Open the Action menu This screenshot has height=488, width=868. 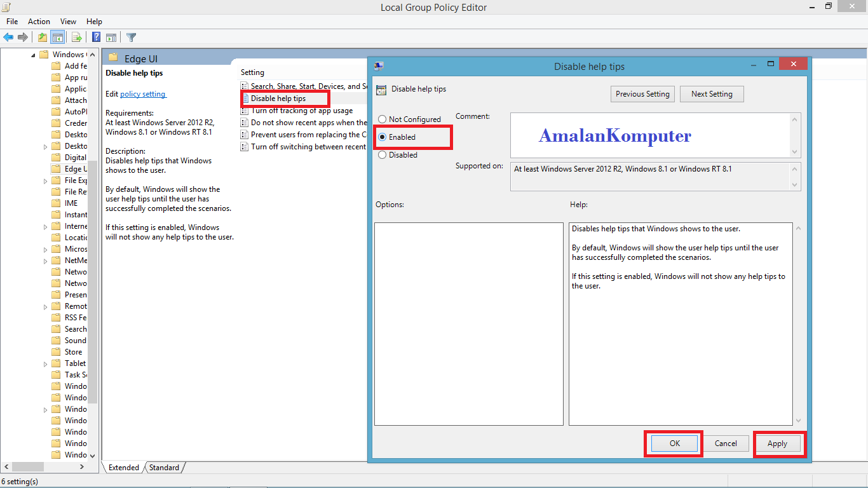pos(39,21)
